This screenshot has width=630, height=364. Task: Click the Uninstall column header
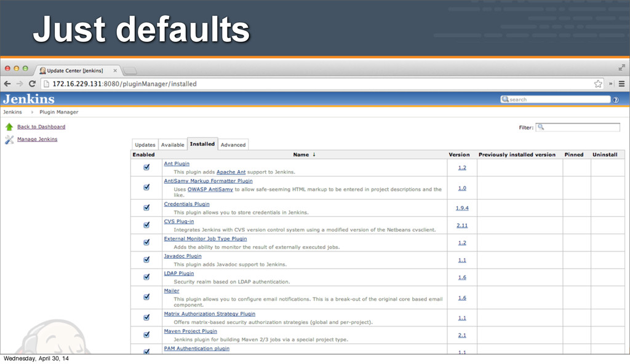(x=605, y=155)
